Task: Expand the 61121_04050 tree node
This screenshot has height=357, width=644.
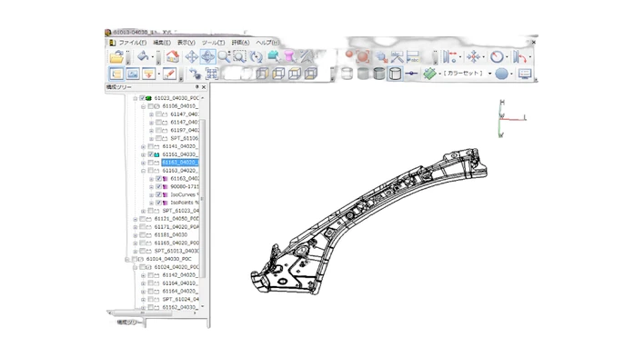Action: tap(136, 219)
